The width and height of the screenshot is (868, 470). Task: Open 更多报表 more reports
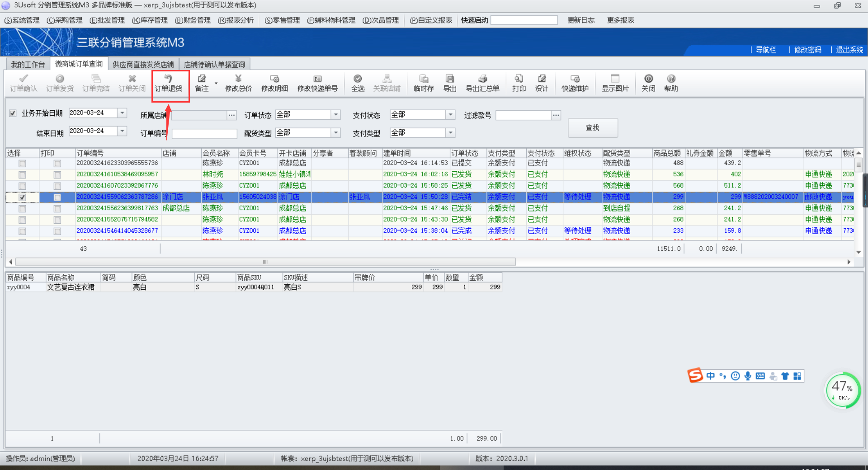click(620, 20)
